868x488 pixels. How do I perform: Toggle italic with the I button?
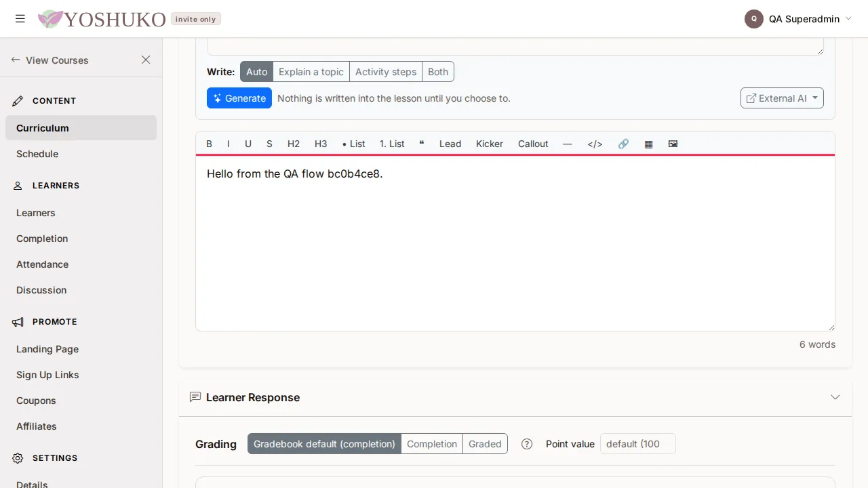pos(229,144)
